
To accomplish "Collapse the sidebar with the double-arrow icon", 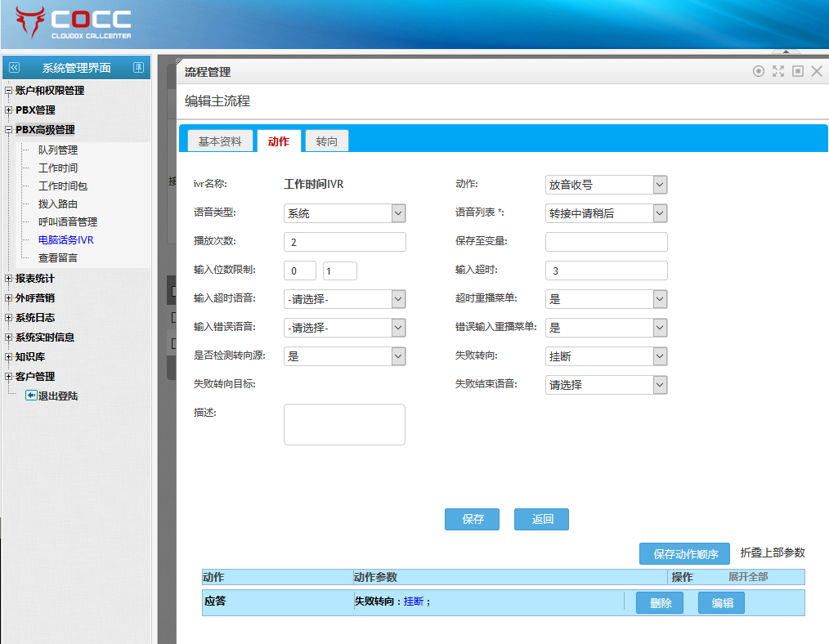I will pos(14,68).
